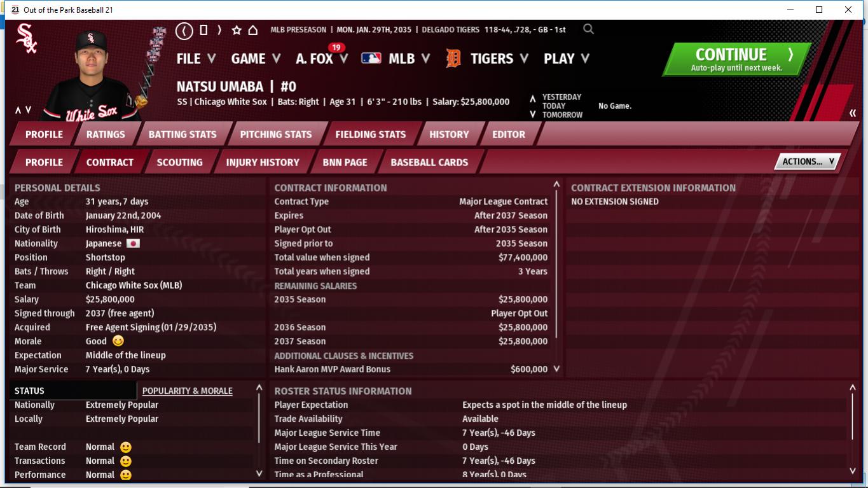Open the CONTRACT sub-tab

tap(110, 162)
